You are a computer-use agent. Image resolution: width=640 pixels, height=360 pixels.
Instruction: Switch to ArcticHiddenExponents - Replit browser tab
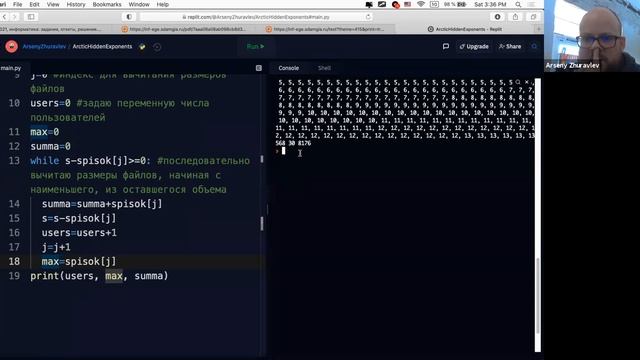coord(464,29)
